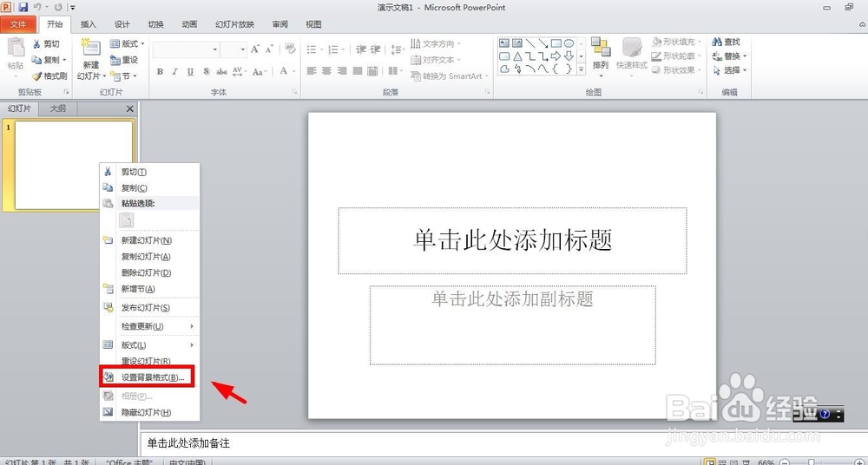
Task: Open the Select (选择) dropdown
Action: click(730, 70)
